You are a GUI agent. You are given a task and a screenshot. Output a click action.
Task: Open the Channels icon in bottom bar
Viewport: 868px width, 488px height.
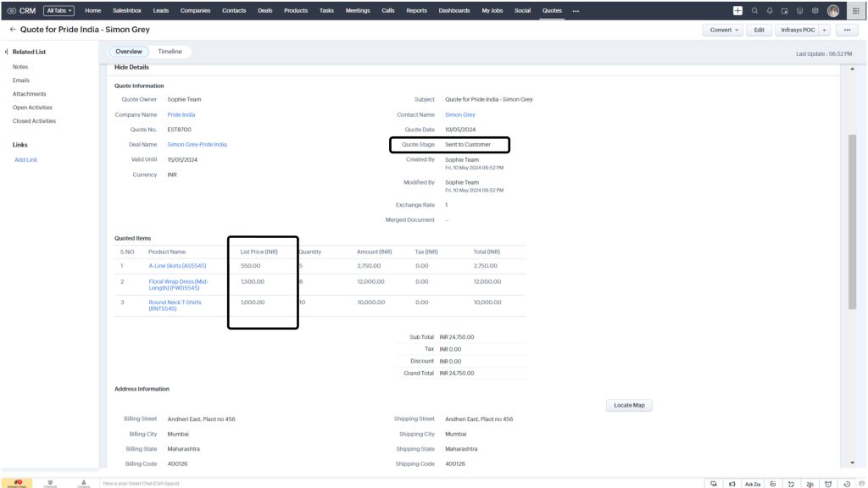pyautogui.click(x=50, y=483)
